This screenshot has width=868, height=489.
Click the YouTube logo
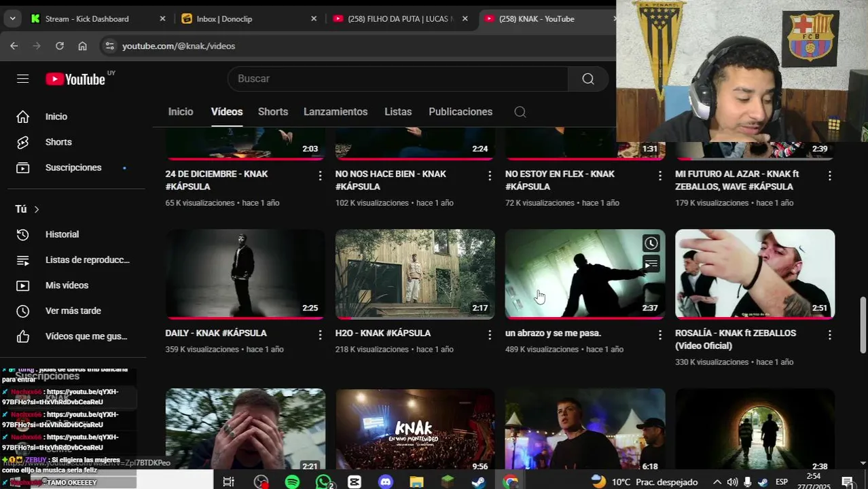(x=75, y=79)
